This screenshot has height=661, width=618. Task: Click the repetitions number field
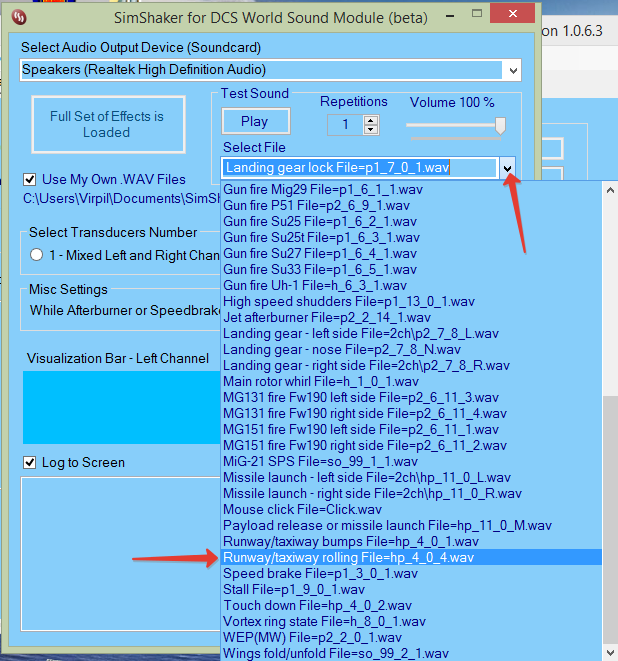346,125
